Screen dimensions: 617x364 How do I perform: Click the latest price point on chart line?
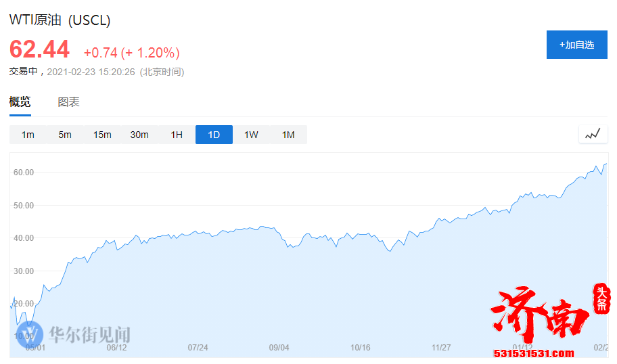pos(605,164)
